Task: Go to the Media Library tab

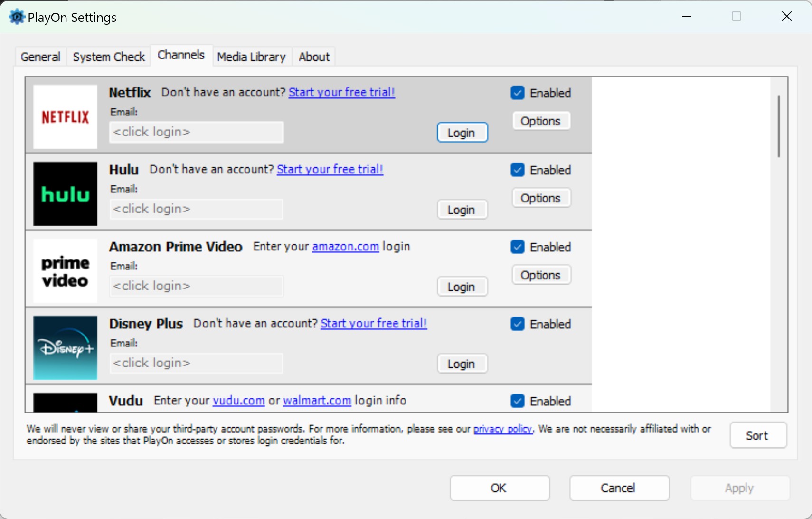Action: coord(252,57)
